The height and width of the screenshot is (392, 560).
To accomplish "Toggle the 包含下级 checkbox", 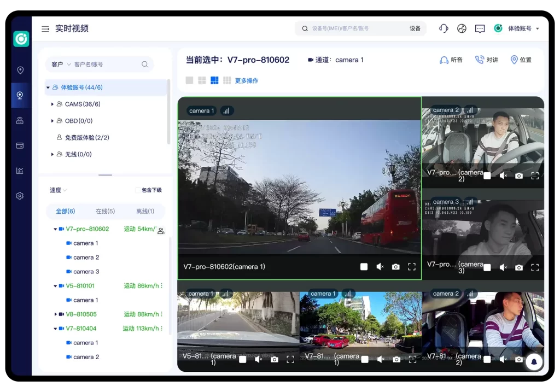I will coord(138,190).
